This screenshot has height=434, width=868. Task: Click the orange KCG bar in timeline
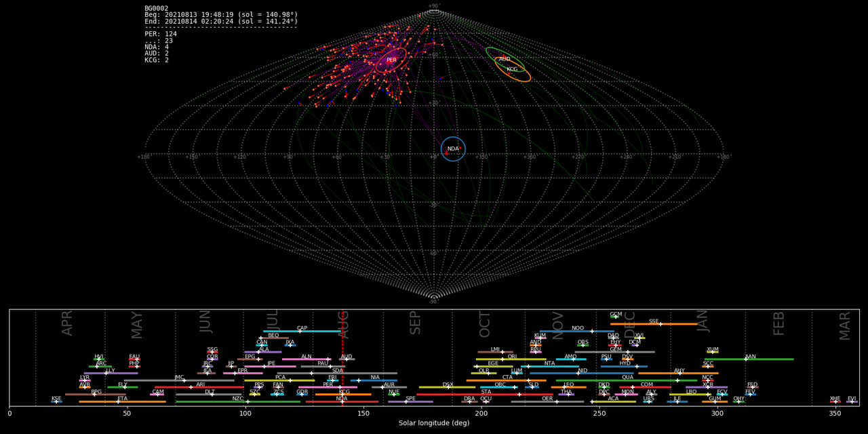[x=343, y=394]
